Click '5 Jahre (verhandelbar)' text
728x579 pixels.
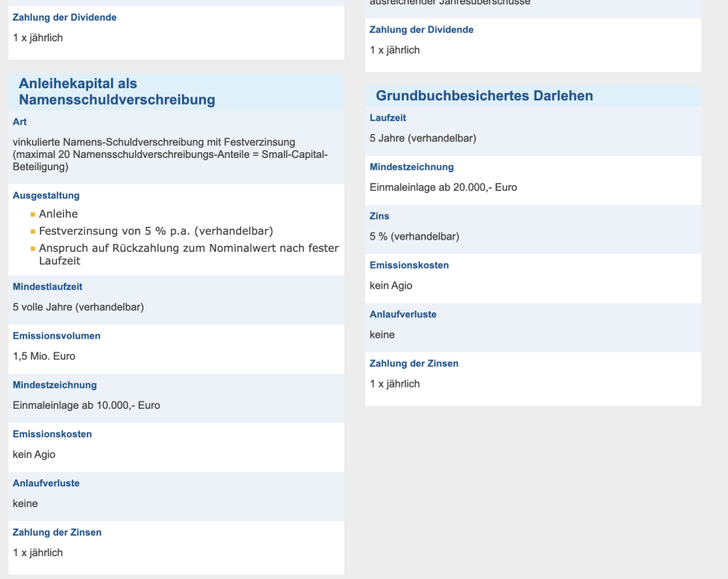point(423,139)
